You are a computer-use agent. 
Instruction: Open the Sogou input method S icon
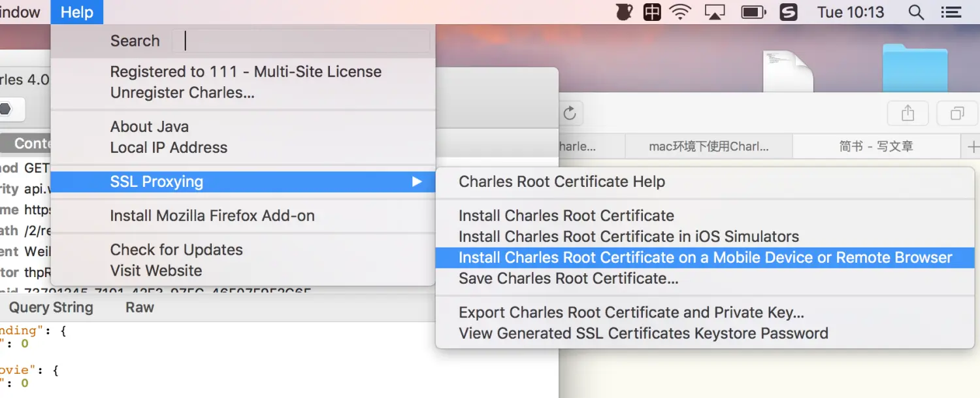pos(789,12)
